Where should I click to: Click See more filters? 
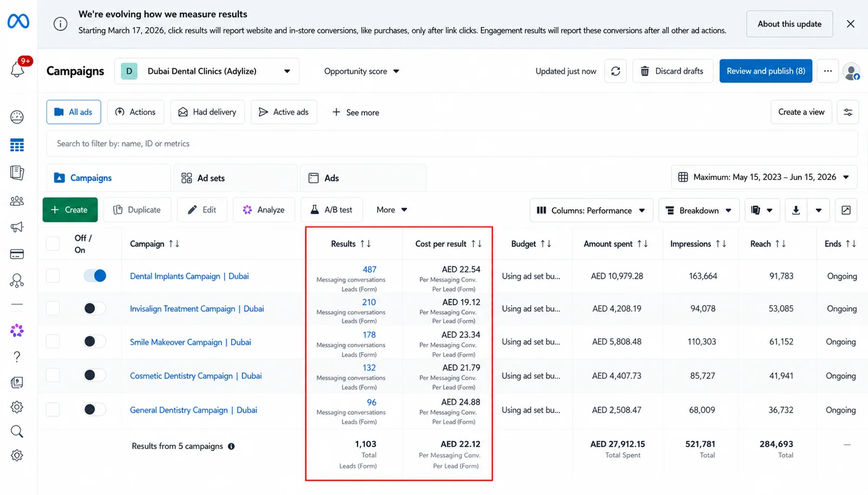[x=355, y=112]
